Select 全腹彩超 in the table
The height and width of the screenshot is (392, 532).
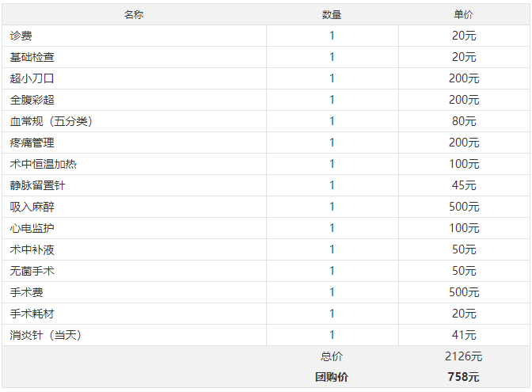[32, 100]
